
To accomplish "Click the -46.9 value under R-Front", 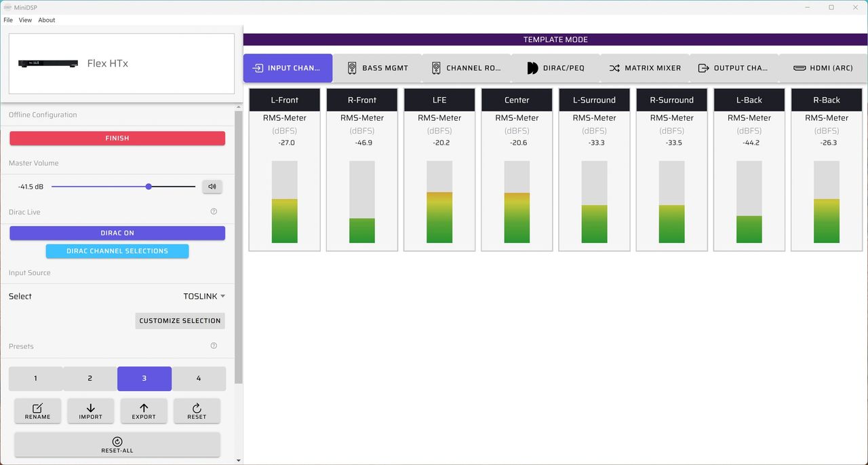I will click(362, 143).
